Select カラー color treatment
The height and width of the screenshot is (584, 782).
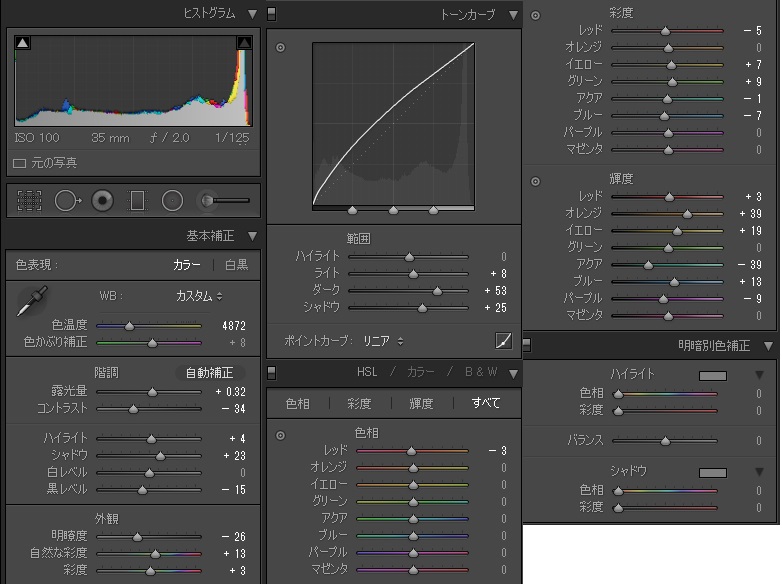pos(187,265)
